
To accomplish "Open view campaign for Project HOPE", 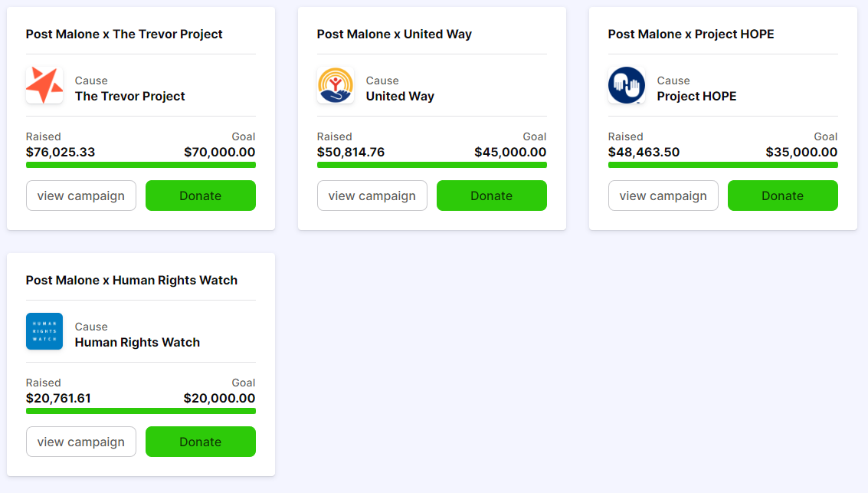I will point(663,196).
